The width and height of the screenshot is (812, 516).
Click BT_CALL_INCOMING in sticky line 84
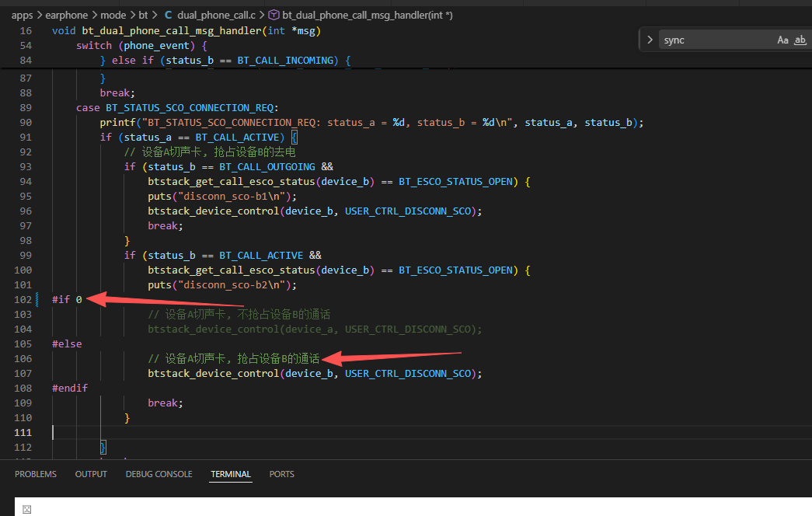(285, 60)
